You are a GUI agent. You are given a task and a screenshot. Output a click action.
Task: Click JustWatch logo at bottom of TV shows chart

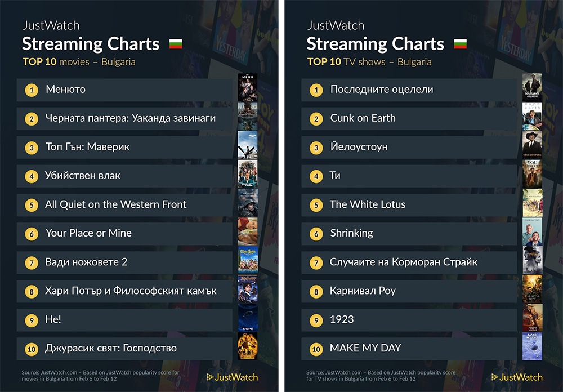pyautogui.click(x=517, y=377)
